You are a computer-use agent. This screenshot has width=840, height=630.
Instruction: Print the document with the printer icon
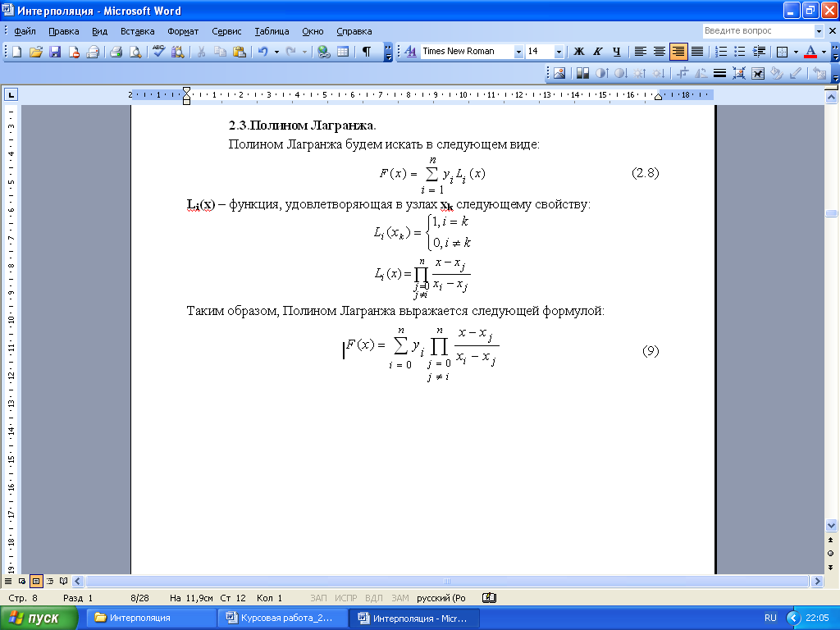pos(116,52)
